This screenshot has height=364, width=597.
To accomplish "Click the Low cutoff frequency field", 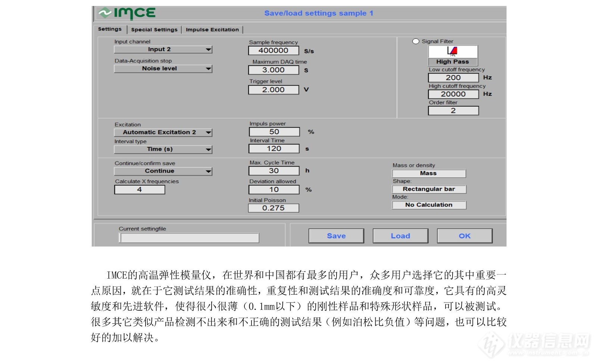I will coord(453,78).
